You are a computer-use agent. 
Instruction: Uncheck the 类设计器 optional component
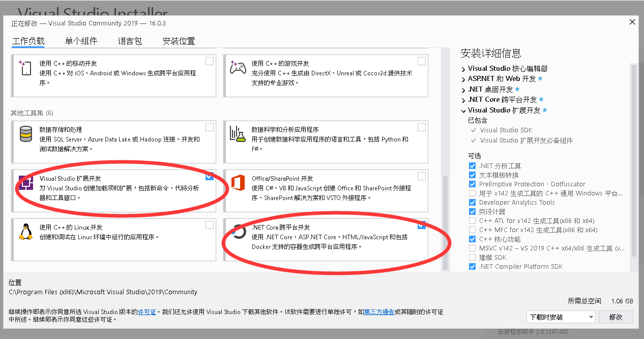coord(473,212)
